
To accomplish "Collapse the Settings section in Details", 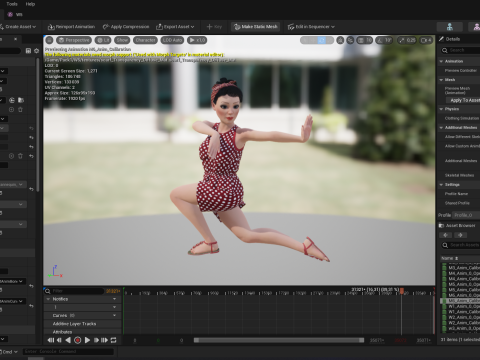I will click(x=441, y=185).
